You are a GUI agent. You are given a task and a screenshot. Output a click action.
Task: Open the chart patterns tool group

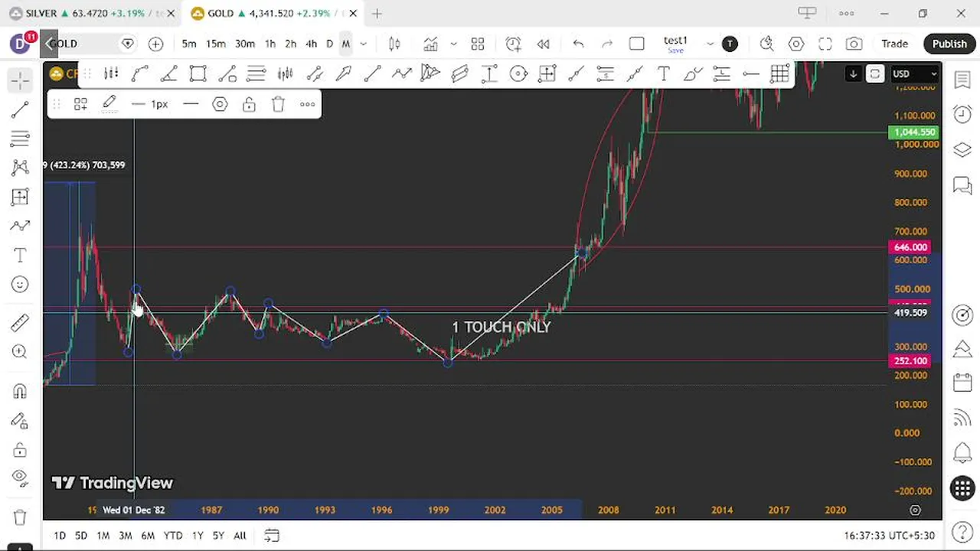[x=20, y=168]
